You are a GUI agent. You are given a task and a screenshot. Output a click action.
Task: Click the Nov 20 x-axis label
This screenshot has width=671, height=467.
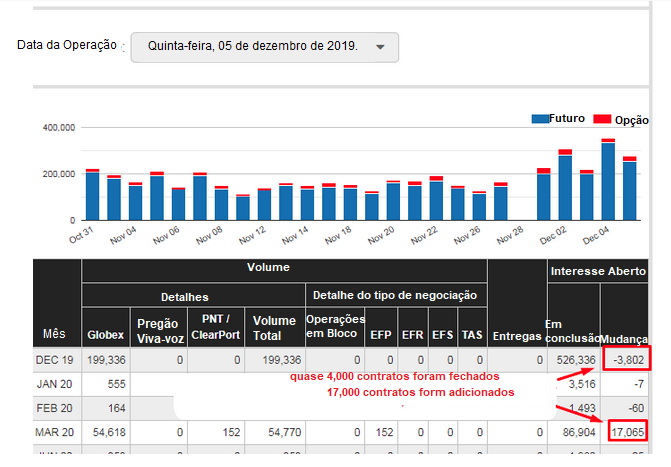381,235
